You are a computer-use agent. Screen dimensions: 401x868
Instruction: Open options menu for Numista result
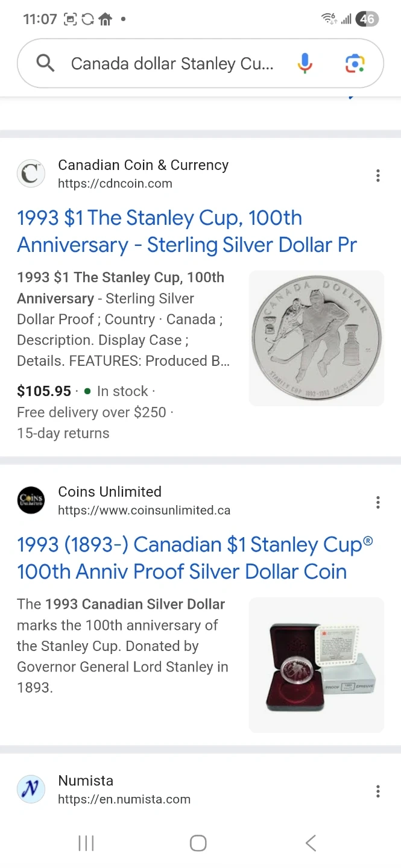point(377,791)
